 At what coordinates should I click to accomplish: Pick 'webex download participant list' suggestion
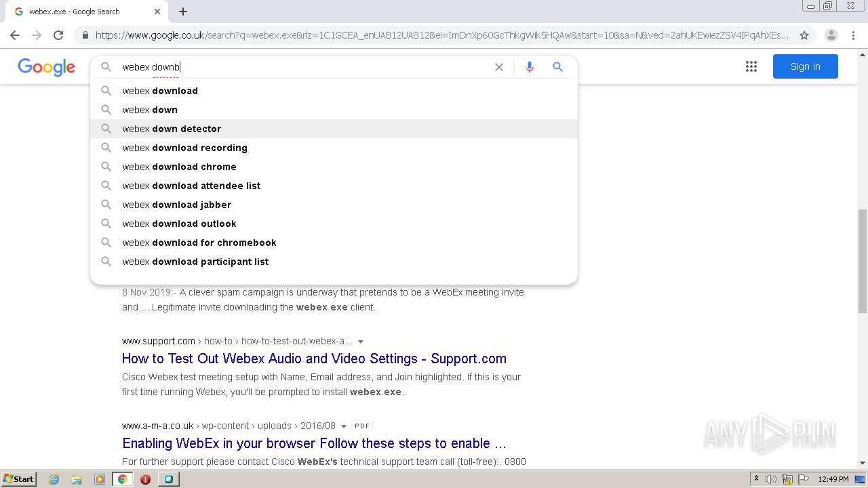[334, 262]
